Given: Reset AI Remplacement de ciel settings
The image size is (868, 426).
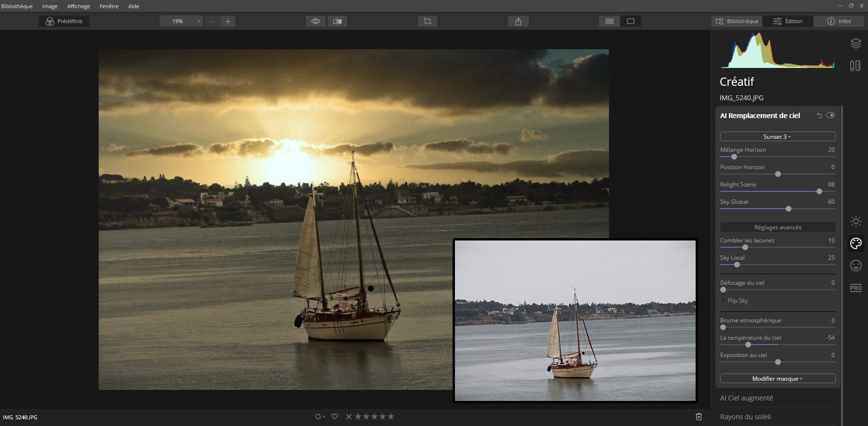Looking at the screenshot, I should click(819, 116).
